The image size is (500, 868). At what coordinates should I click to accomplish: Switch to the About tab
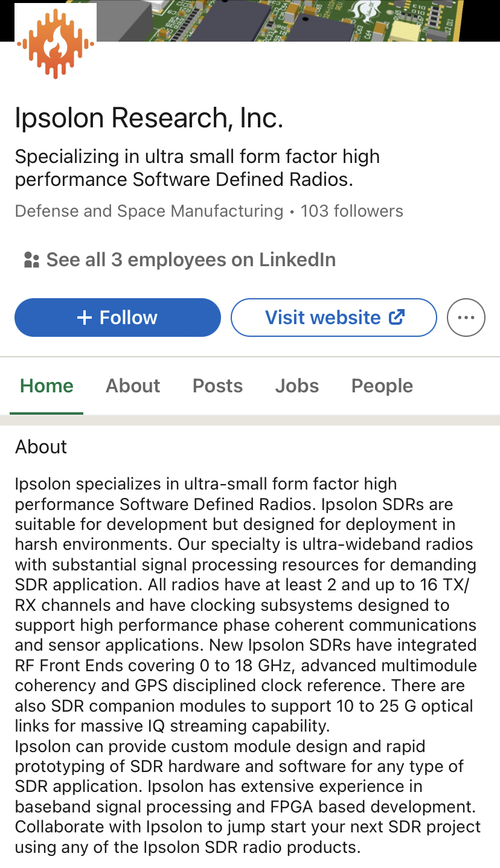133,386
